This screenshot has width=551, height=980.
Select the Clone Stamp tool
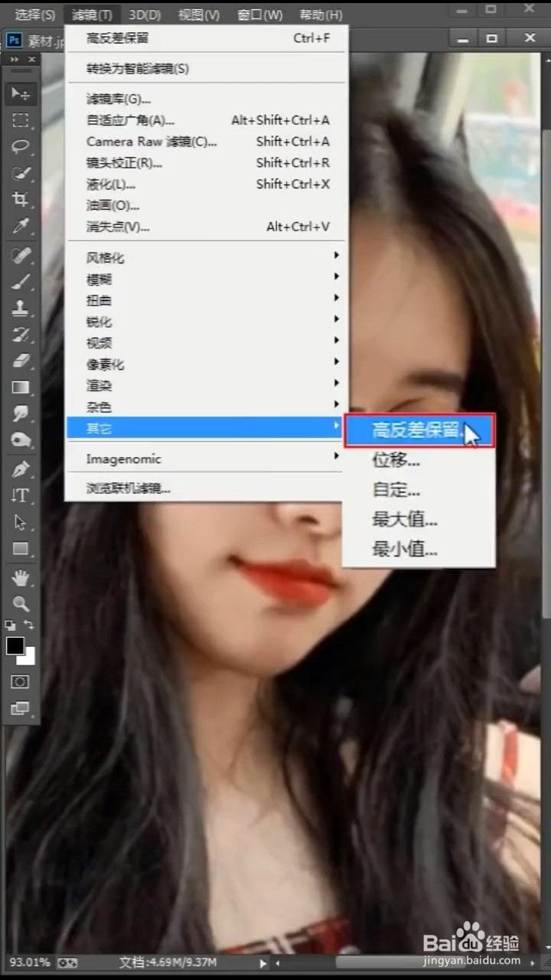[21, 308]
